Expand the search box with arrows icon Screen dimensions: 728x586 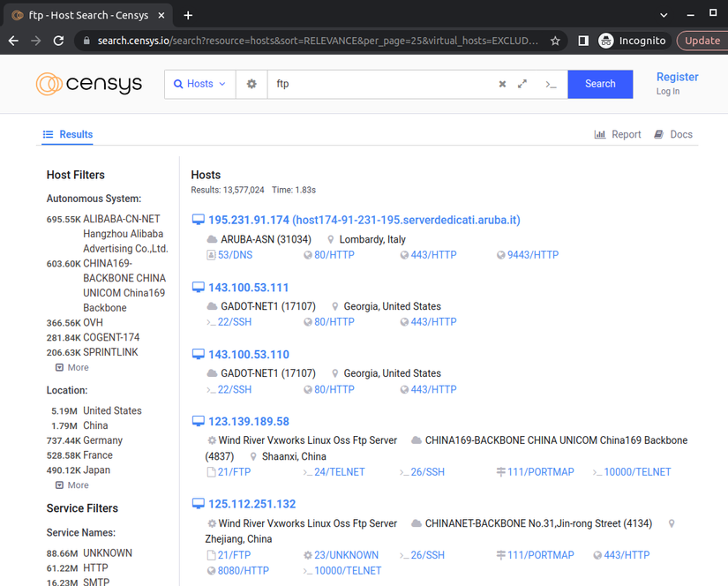[x=522, y=84]
